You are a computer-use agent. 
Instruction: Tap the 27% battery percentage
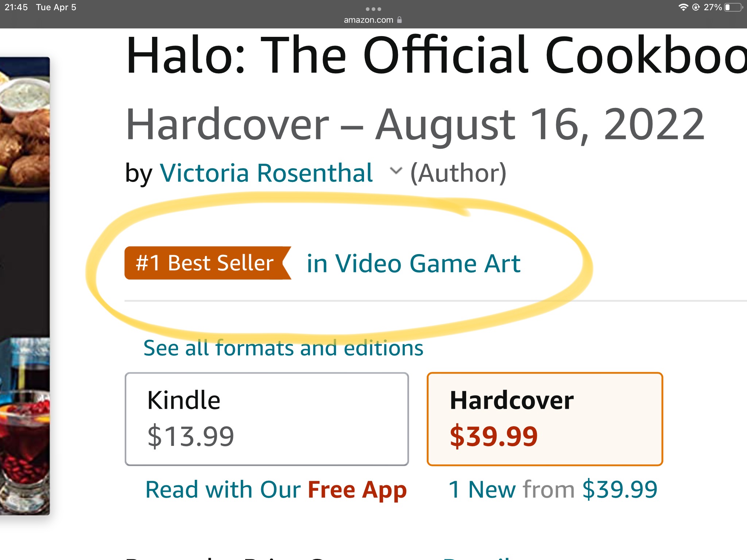click(x=712, y=7)
